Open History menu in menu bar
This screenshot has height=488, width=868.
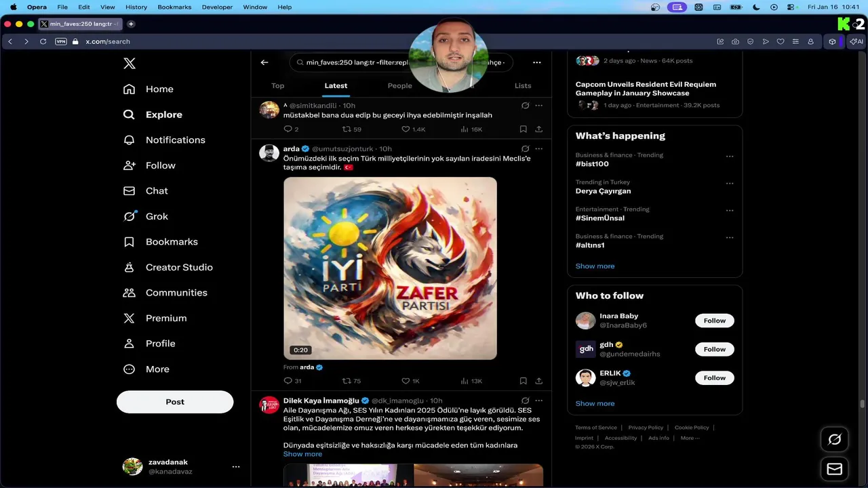point(136,7)
